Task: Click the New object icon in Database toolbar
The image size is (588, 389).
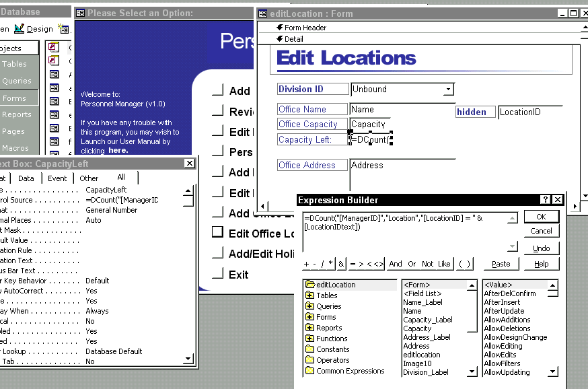Action: click(x=63, y=28)
